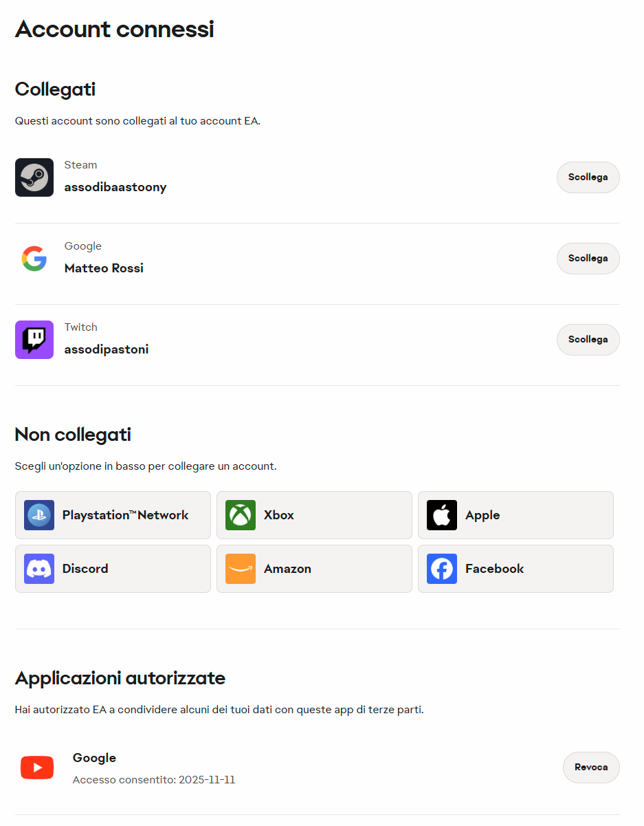644x826 pixels.
Task: Revoke Google authorized app access
Action: (591, 768)
